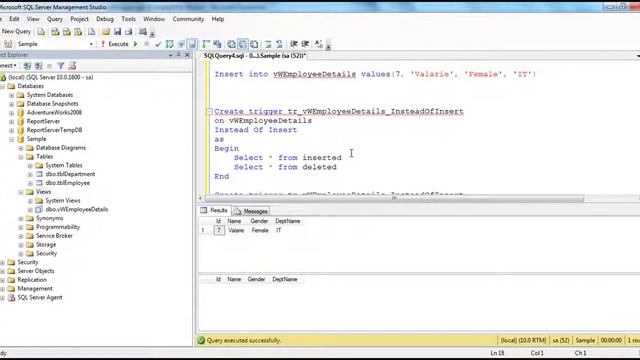Open the Tools menu
The height and width of the screenshot is (360, 640).
tap(128, 19)
